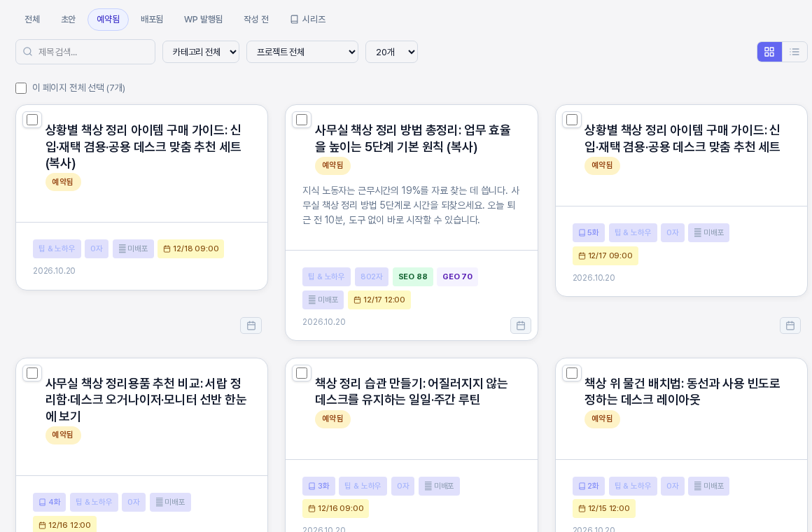The width and height of the screenshot is (812, 532).
Task: Switch to the 배포됨 tab
Action: click(152, 19)
